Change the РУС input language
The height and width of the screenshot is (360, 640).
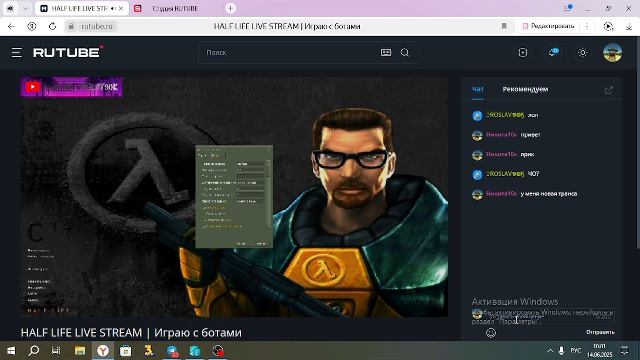(576, 351)
